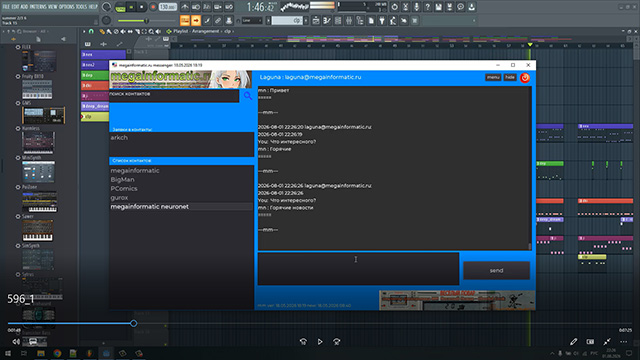This screenshot has width=640, height=360.
Task: Toggle the metronome icon
Action: point(185,7)
